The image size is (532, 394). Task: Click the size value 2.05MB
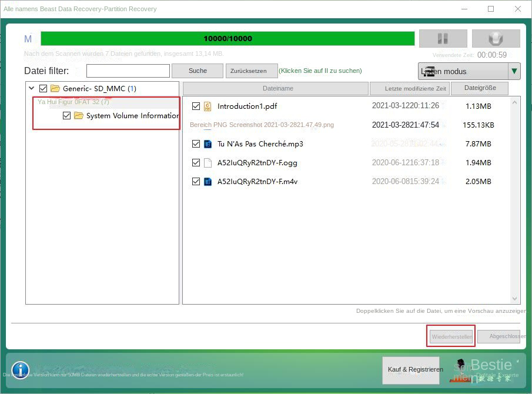478,182
